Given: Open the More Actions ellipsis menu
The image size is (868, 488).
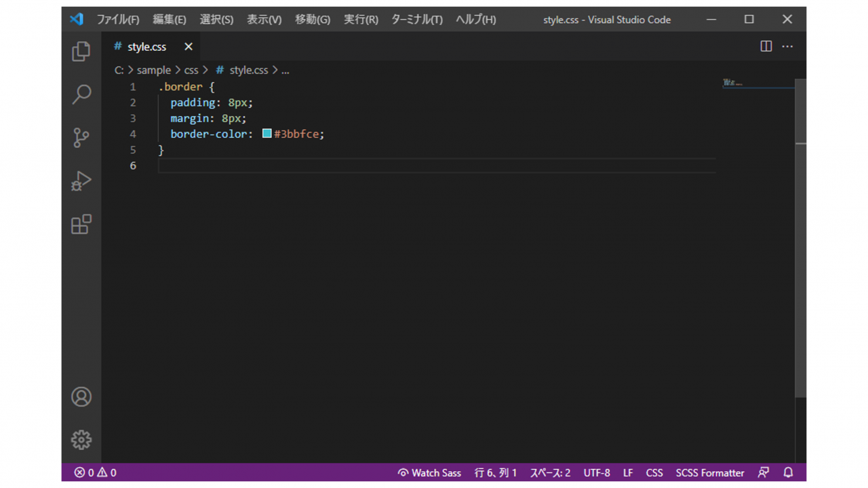Looking at the screenshot, I should (x=787, y=46).
